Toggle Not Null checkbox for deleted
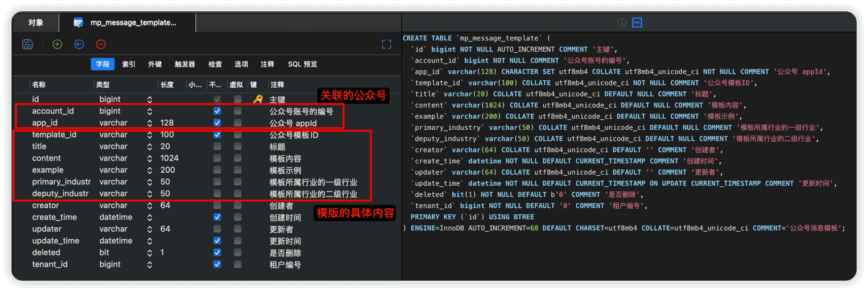Screen dimensions: 868x292 [x=217, y=253]
